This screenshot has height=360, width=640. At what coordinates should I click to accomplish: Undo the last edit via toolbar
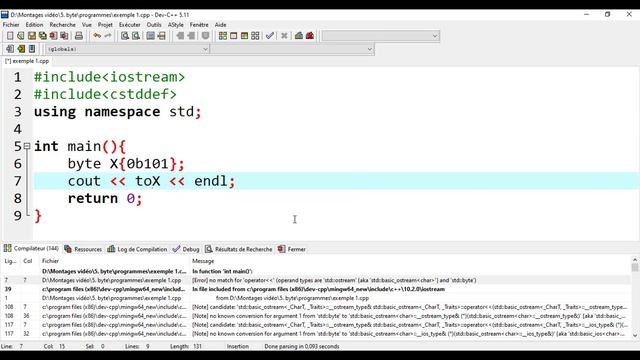pyautogui.click(x=97, y=36)
